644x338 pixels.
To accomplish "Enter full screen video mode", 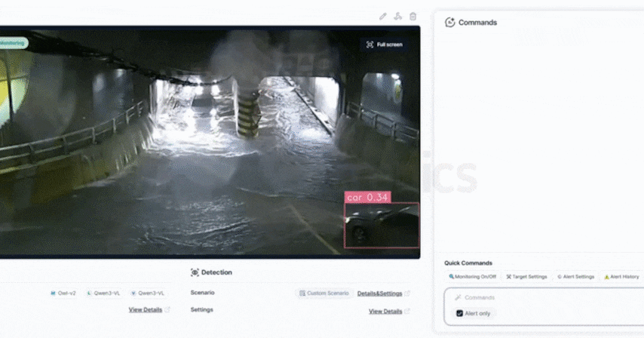I will [385, 45].
